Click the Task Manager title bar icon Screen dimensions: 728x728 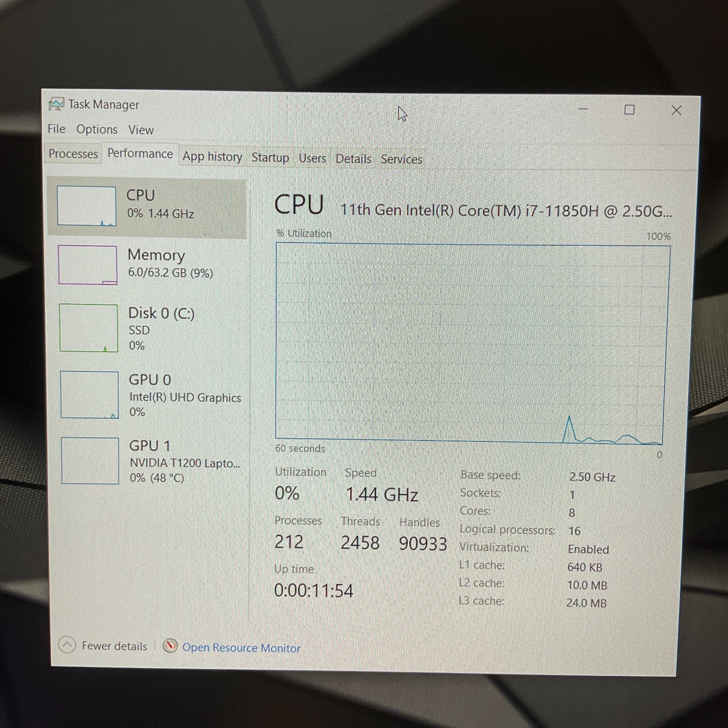(56, 104)
